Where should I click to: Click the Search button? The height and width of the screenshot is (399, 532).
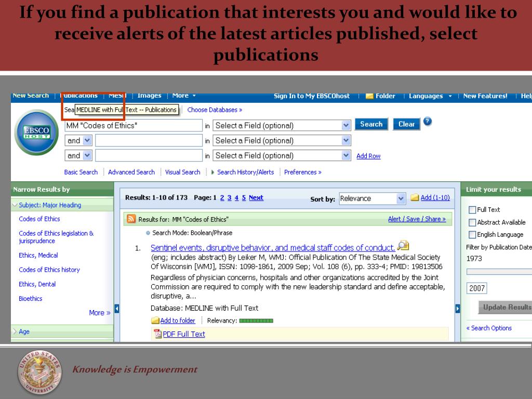coord(371,124)
